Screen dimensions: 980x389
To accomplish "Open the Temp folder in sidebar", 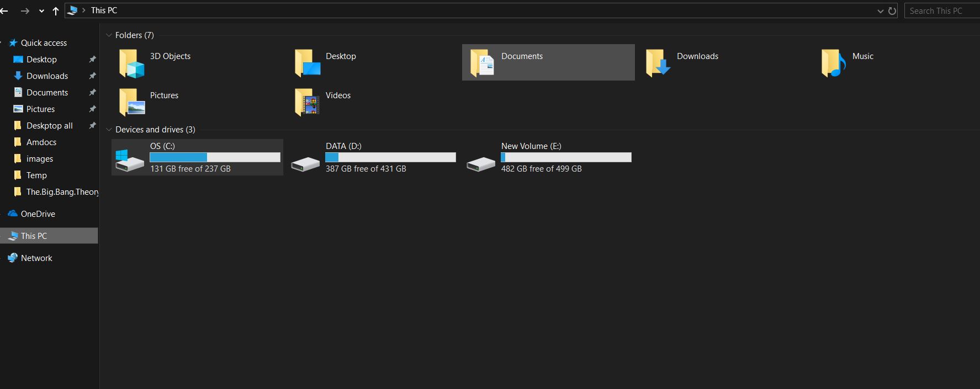I will pyautogui.click(x=36, y=175).
